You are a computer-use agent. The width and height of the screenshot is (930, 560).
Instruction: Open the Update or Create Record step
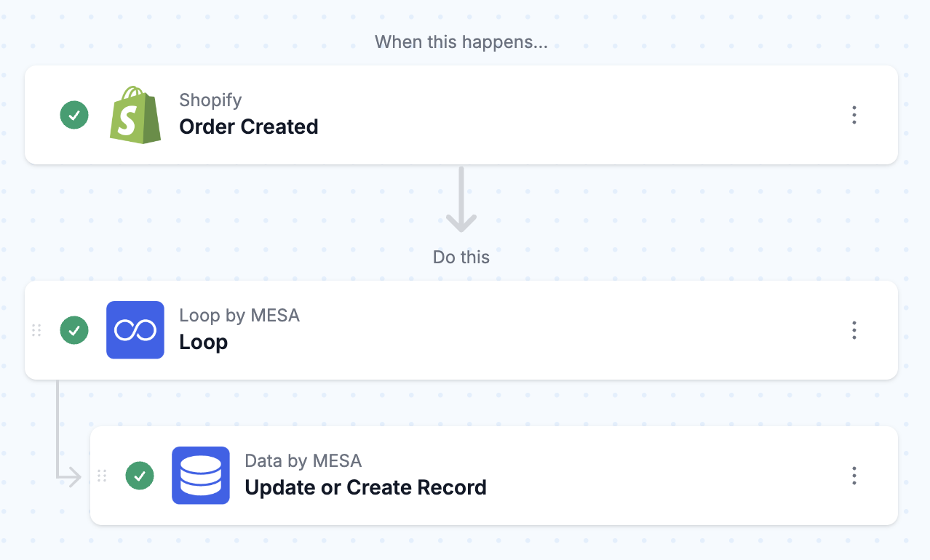pyautogui.click(x=365, y=487)
